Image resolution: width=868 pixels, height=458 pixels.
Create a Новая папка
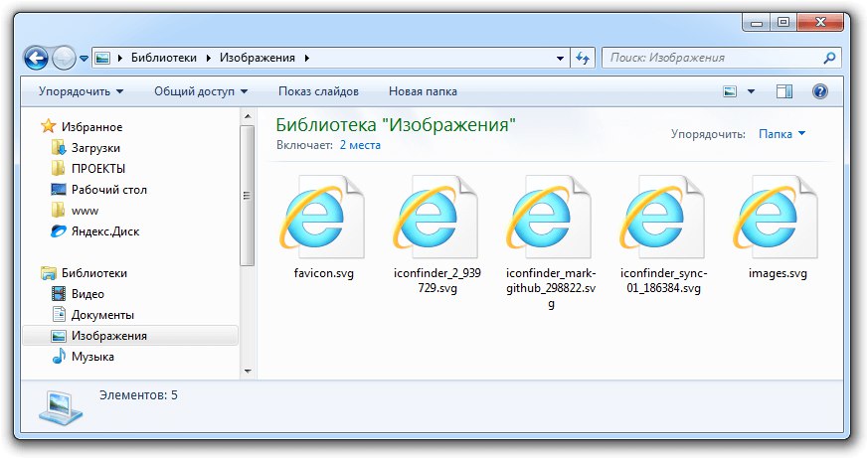pos(423,91)
